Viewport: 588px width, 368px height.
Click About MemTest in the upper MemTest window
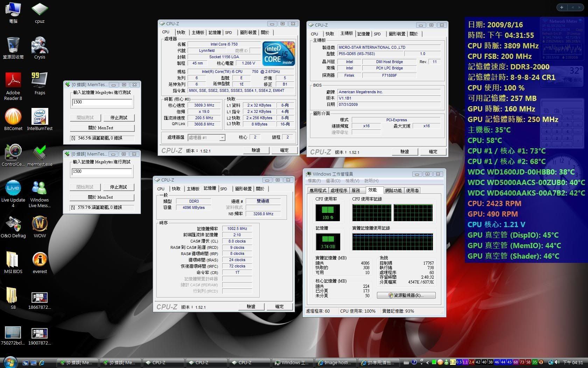coord(102,128)
